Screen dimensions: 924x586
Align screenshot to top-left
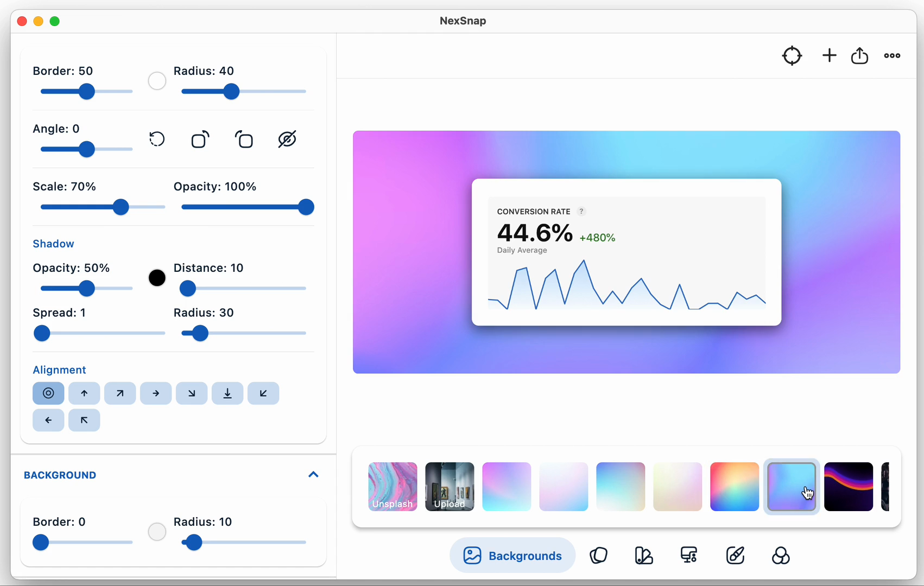coord(84,420)
